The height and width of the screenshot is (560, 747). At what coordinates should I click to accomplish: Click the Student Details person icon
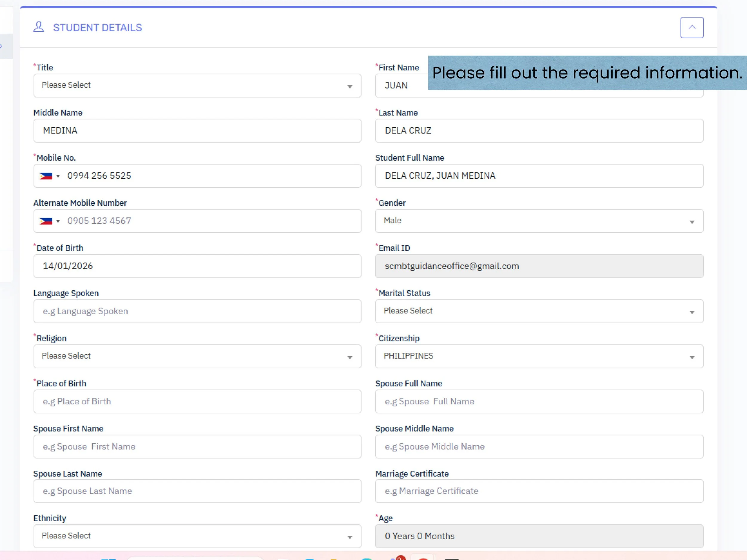(x=39, y=27)
